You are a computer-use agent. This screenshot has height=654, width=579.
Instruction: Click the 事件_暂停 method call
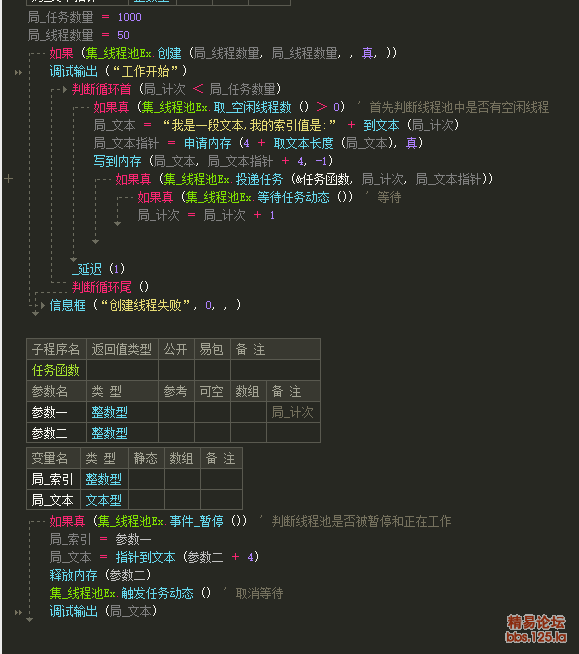[196, 521]
